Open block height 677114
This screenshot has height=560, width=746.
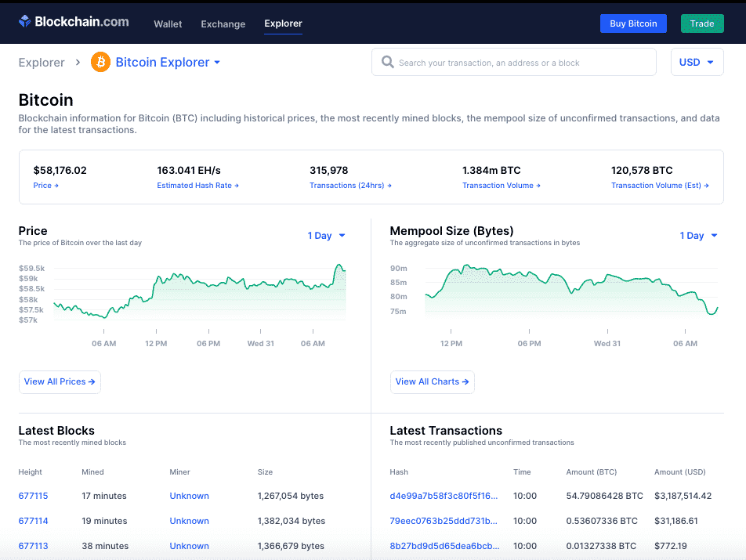(x=33, y=521)
